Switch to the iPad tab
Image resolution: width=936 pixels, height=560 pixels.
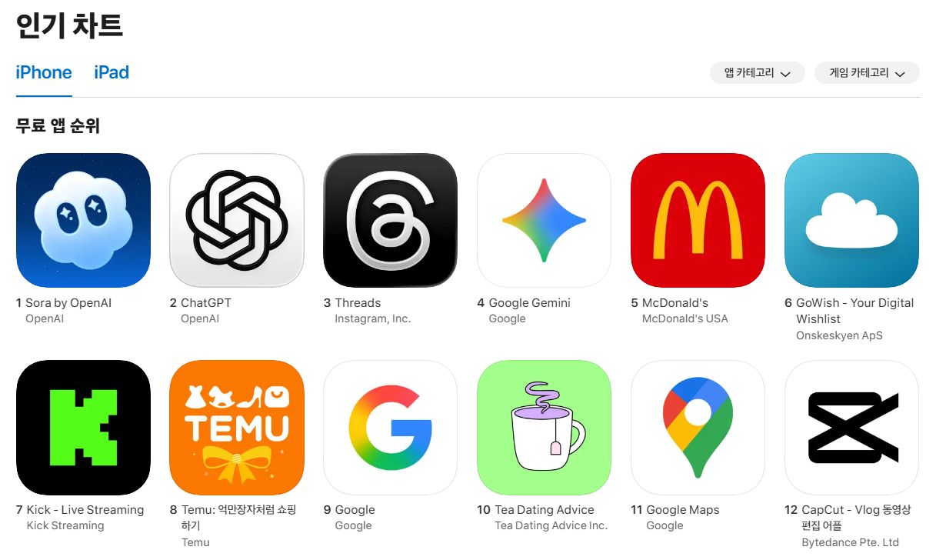[112, 73]
